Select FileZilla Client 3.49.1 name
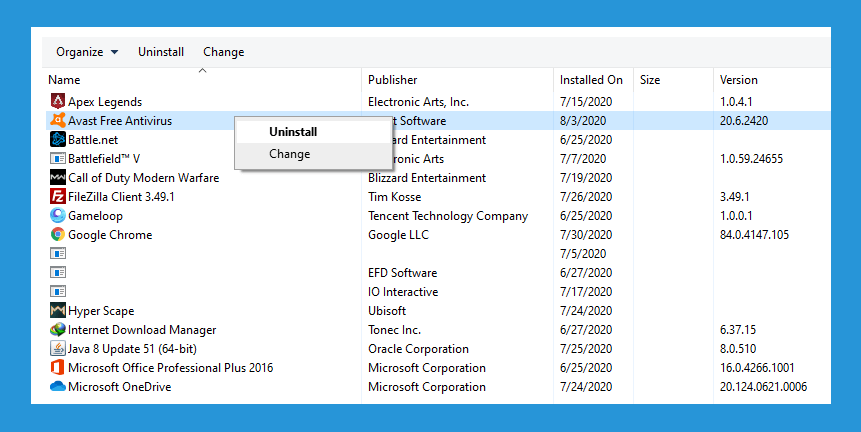 click(x=121, y=197)
